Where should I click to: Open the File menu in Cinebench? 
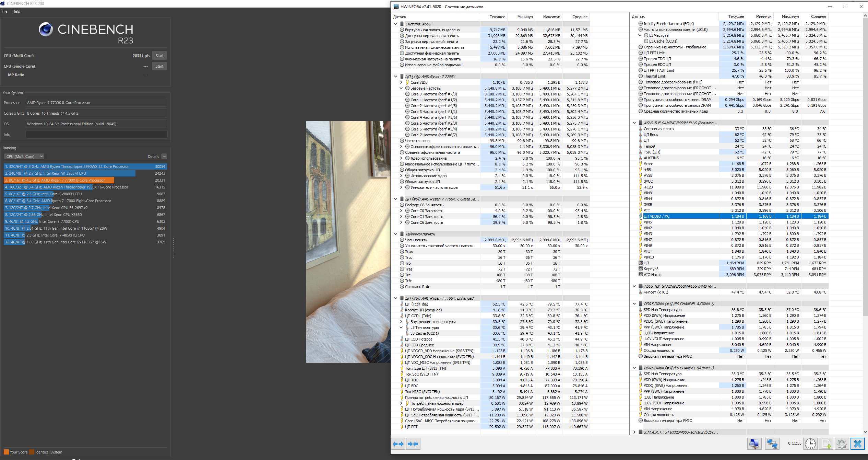pos(4,11)
